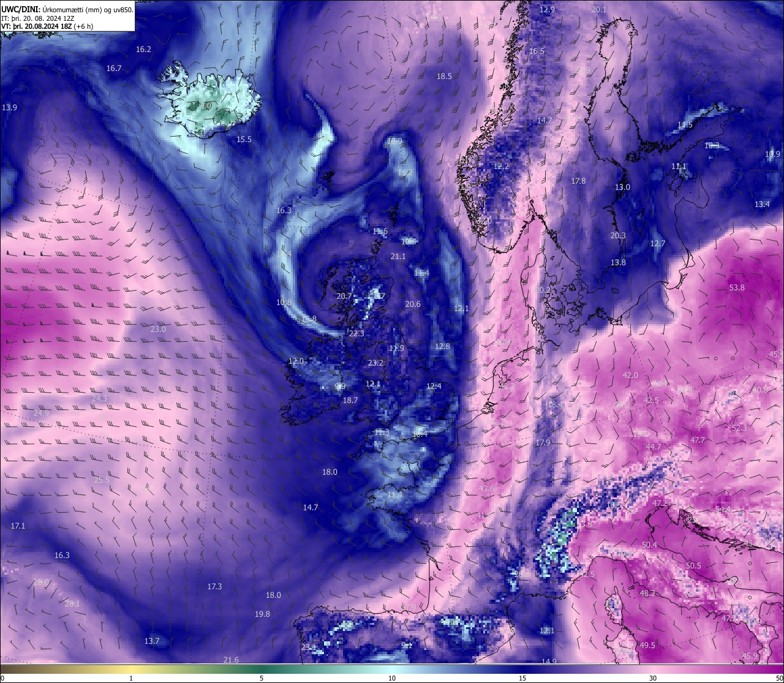
Task: Click the 19.8 value northwest of Spain
Action: pos(262,614)
